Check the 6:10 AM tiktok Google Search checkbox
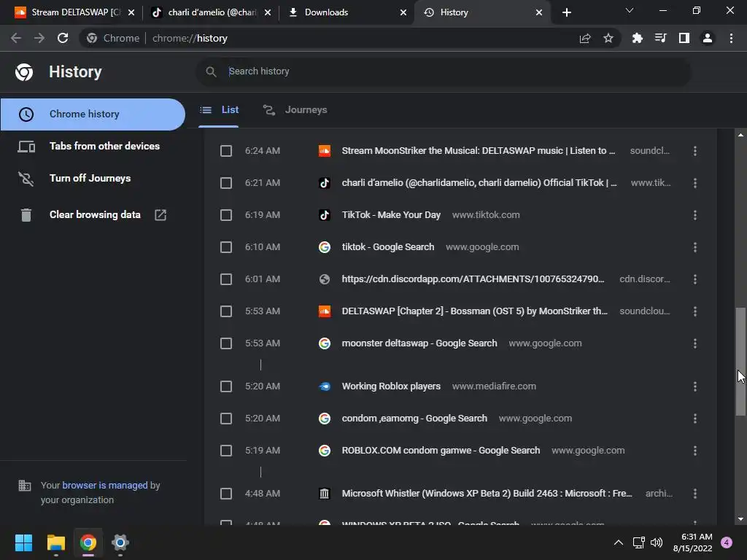Screen dimensions: 747x560 226,247
